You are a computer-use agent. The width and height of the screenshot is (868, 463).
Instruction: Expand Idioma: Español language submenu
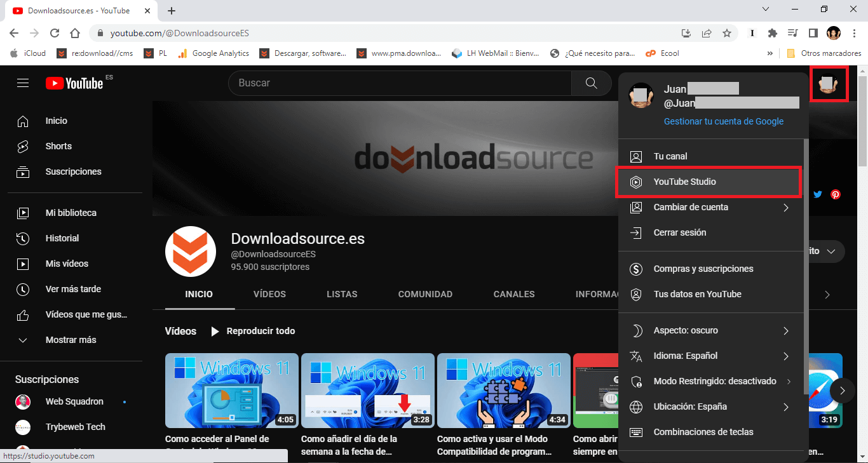coord(711,356)
